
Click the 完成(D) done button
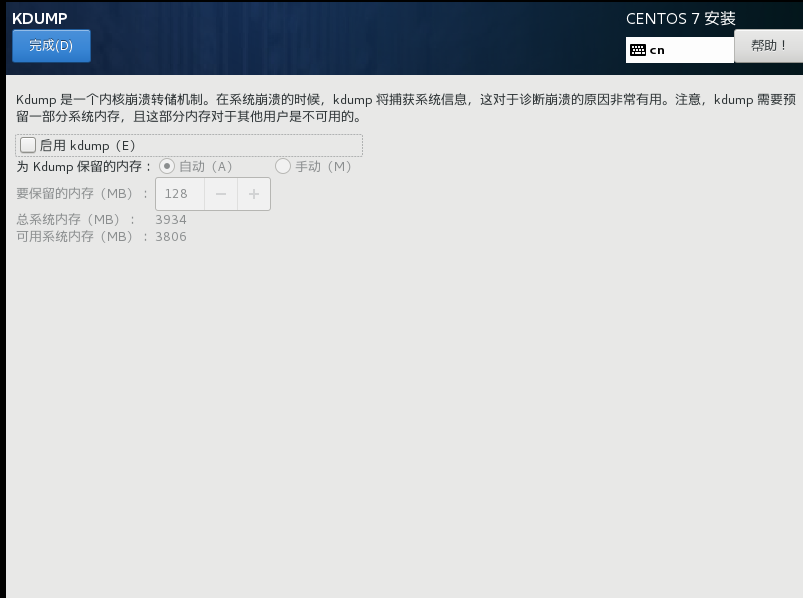51,46
